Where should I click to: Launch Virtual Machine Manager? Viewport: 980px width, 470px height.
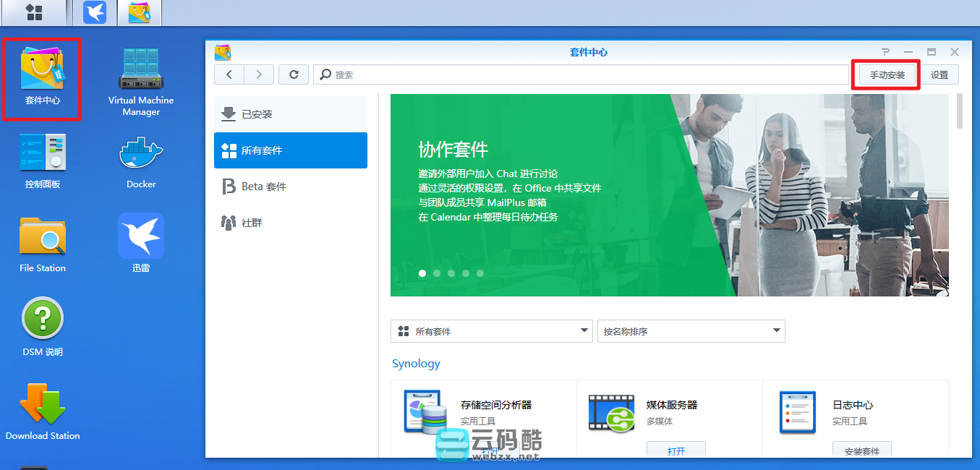click(x=140, y=69)
